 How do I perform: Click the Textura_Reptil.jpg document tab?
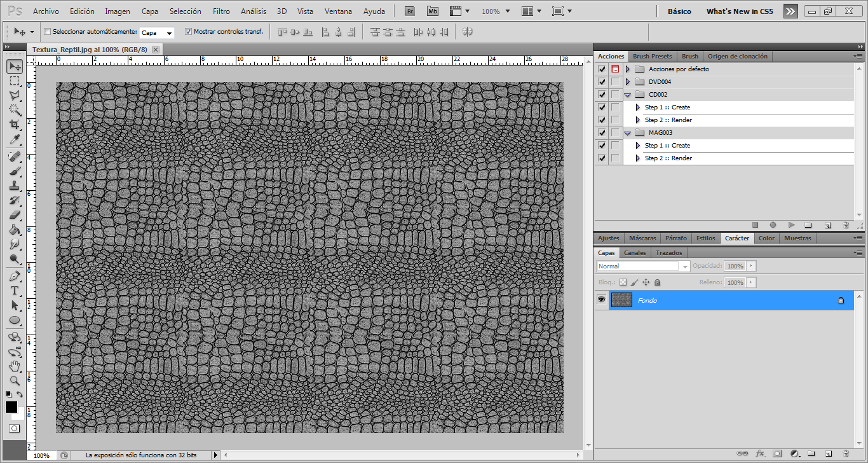click(90, 49)
